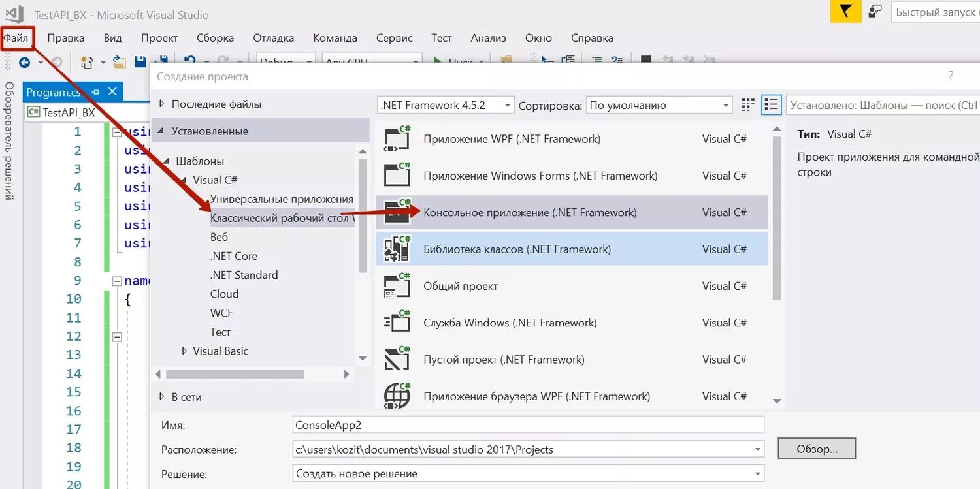Click the Общий проект template icon
This screenshot has height=489, width=980.
click(396, 286)
